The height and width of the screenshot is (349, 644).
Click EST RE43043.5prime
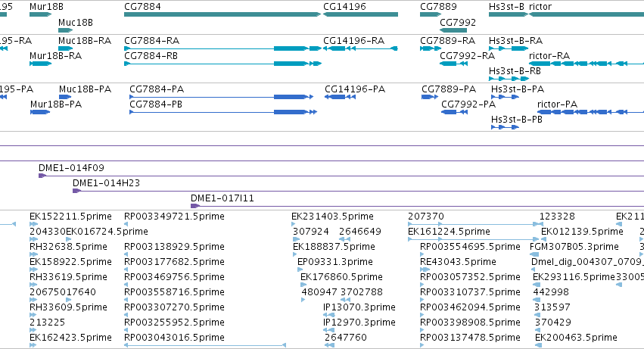pos(458,262)
